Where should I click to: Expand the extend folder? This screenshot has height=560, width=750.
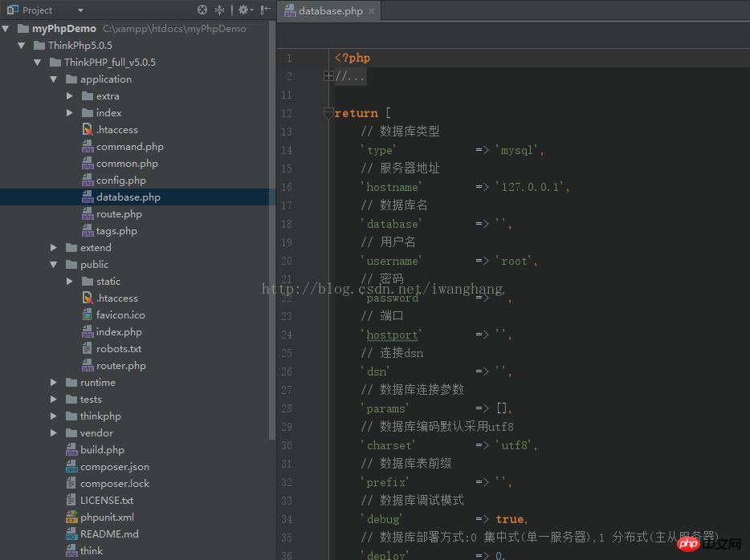tap(54, 248)
